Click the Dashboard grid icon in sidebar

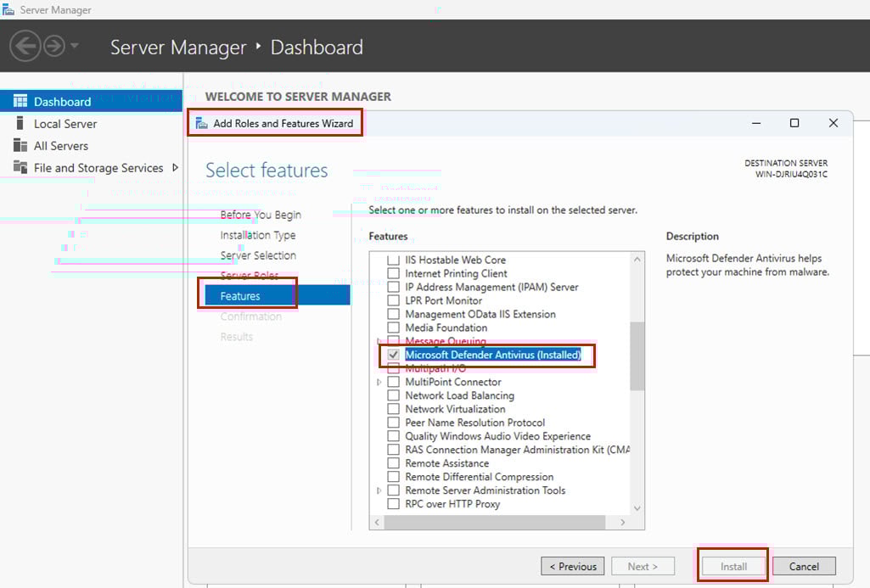[20, 101]
